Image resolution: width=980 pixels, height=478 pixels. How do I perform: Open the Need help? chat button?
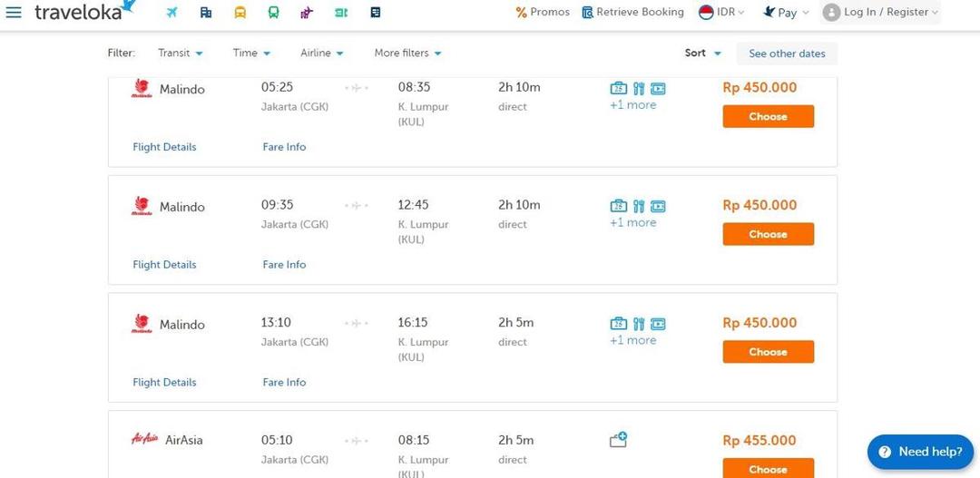(921, 452)
